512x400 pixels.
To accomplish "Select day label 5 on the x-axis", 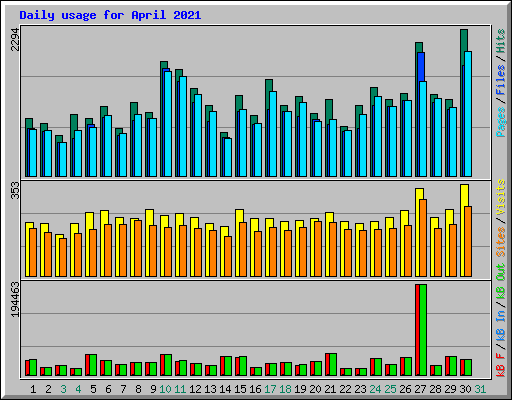I will [93, 389].
